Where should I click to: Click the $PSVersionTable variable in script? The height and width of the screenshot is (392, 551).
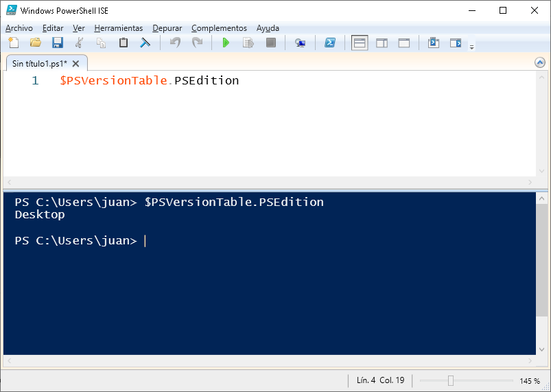pos(113,80)
